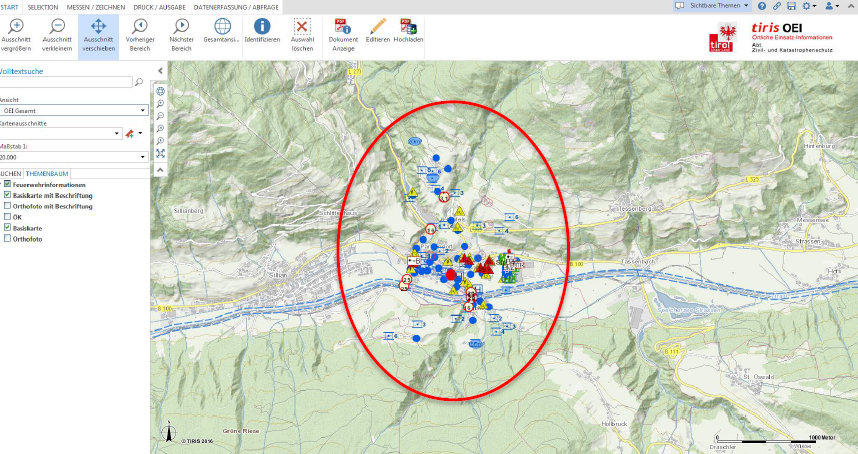The width and height of the screenshot is (858, 454).
Task: Click the Volltextsuche search magnifier button
Action: pos(139,83)
